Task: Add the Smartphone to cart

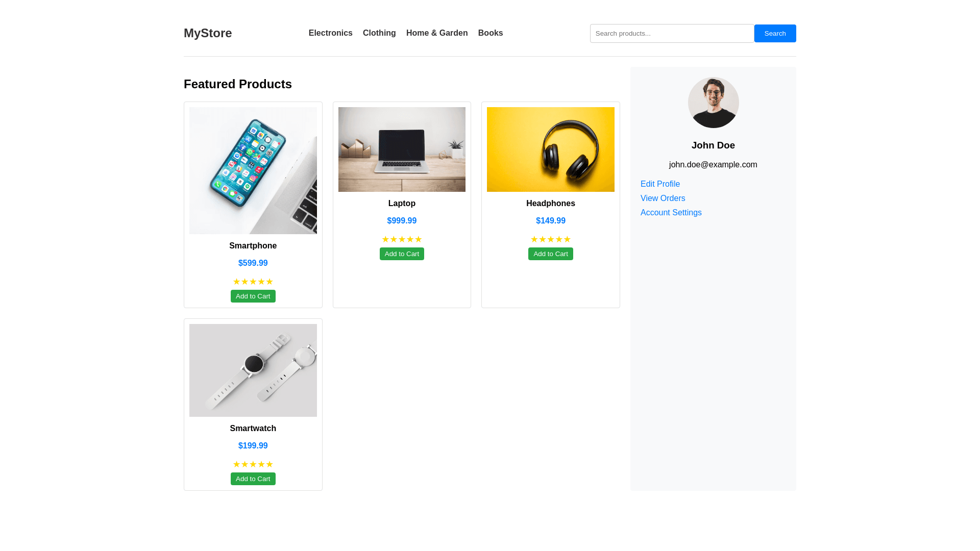Action: [x=253, y=296]
